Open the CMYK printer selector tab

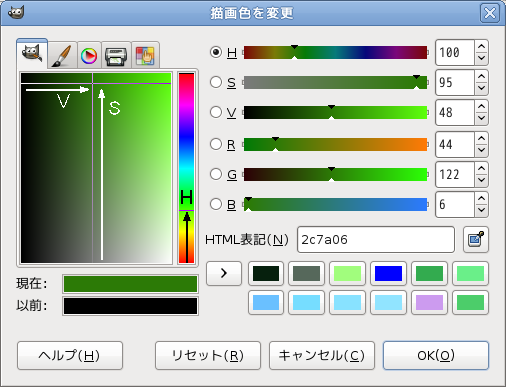pyautogui.click(x=116, y=55)
